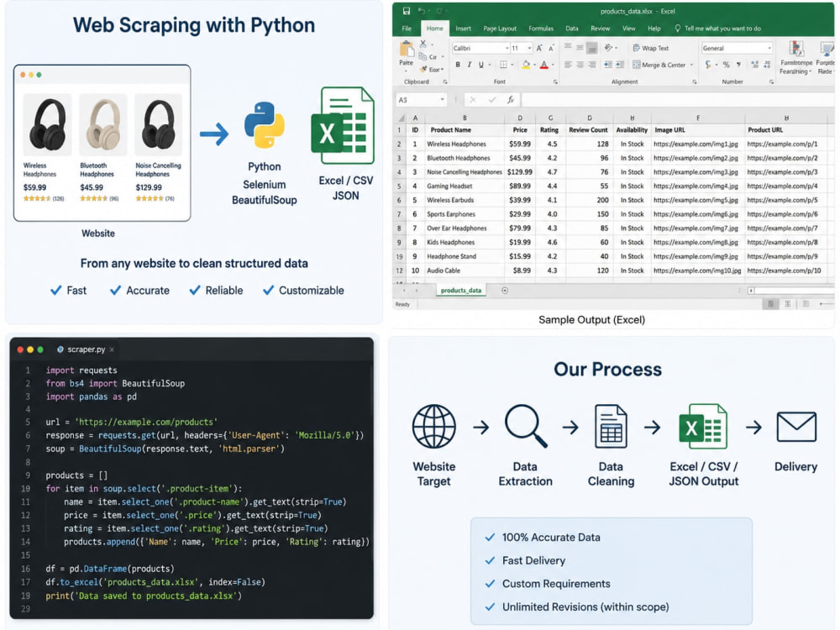The height and width of the screenshot is (630, 840).
Task: Click the Accounting currency format icon
Action: tap(708, 65)
